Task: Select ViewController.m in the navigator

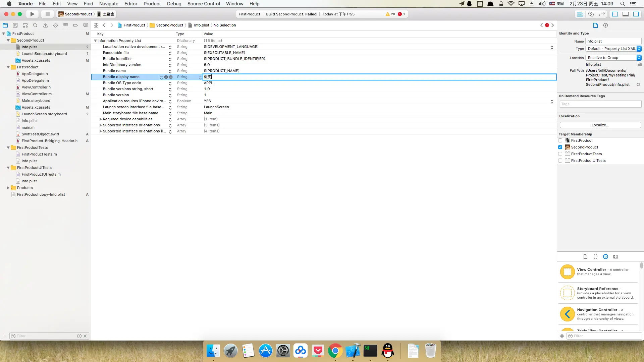Action: (37, 94)
